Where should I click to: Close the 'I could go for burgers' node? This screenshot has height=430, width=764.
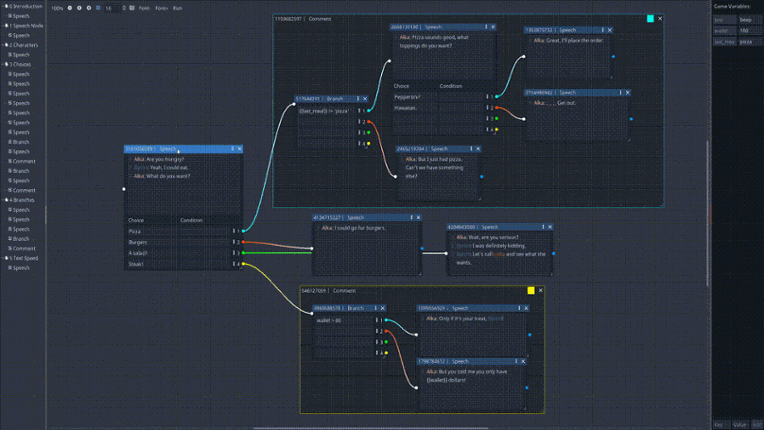418,217
